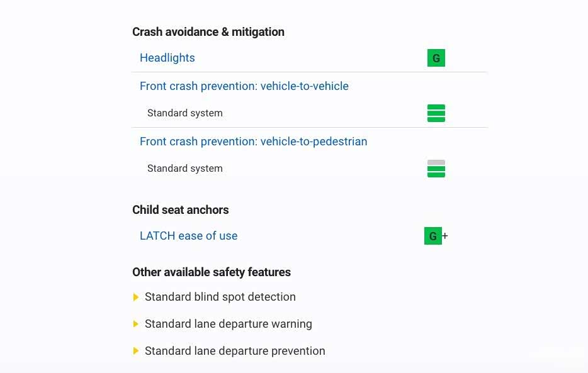Viewport: 588px width, 373px height.
Task: Open Front crash prevention: vehicle-to-vehicle link
Action: 244,86
